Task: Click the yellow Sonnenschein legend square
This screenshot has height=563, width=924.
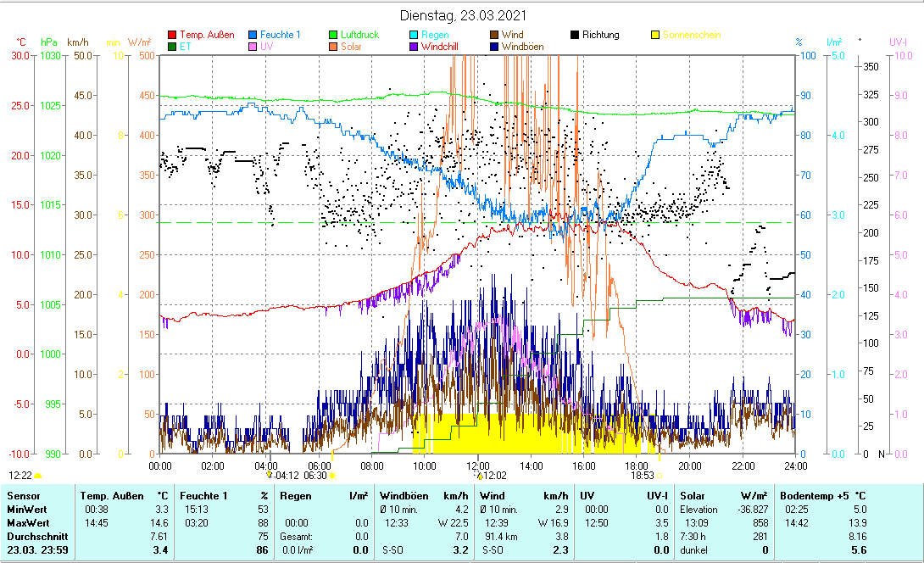Action: click(655, 35)
